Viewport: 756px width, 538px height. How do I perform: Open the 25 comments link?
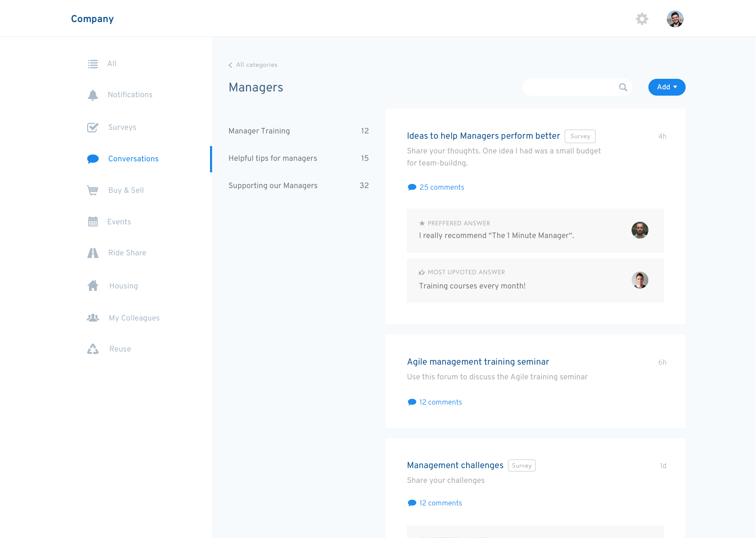441,188
